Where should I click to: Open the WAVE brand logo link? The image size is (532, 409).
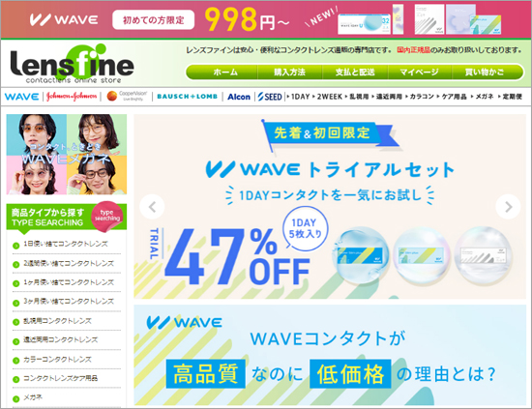point(22,97)
